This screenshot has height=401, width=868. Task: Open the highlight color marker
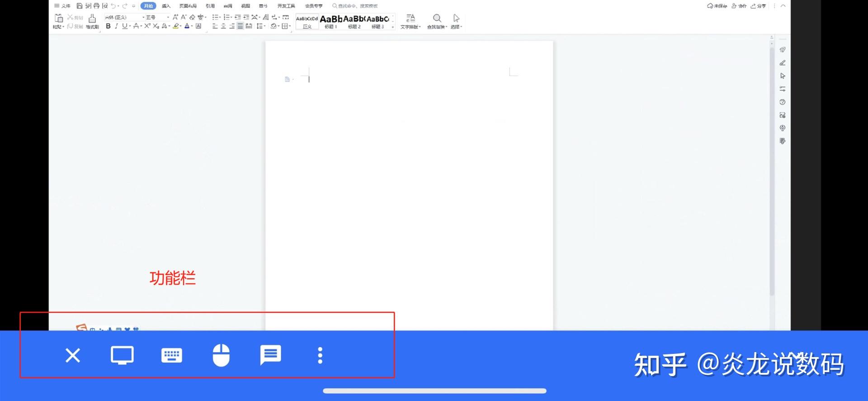click(x=176, y=26)
